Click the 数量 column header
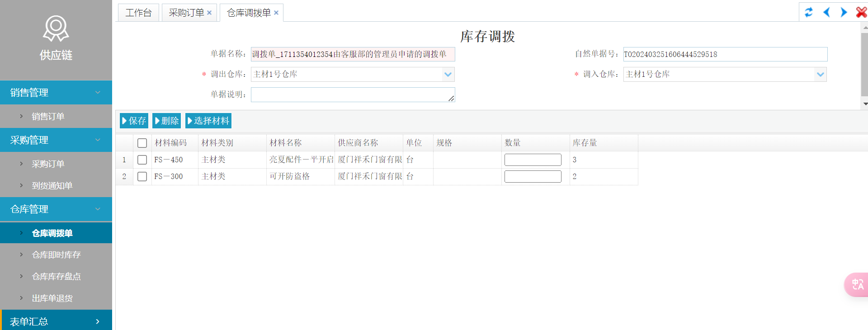This screenshot has width=868, height=330. point(536,143)
